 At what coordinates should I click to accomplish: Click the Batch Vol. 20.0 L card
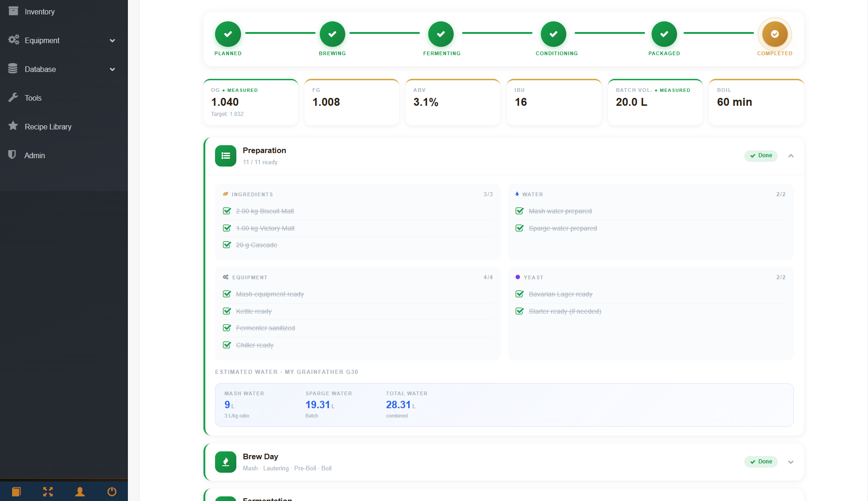655,102
